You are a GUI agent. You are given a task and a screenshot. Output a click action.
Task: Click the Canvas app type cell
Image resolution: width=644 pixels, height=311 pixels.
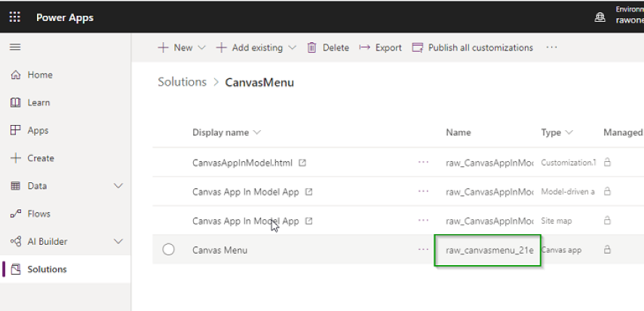pos(561,250)
